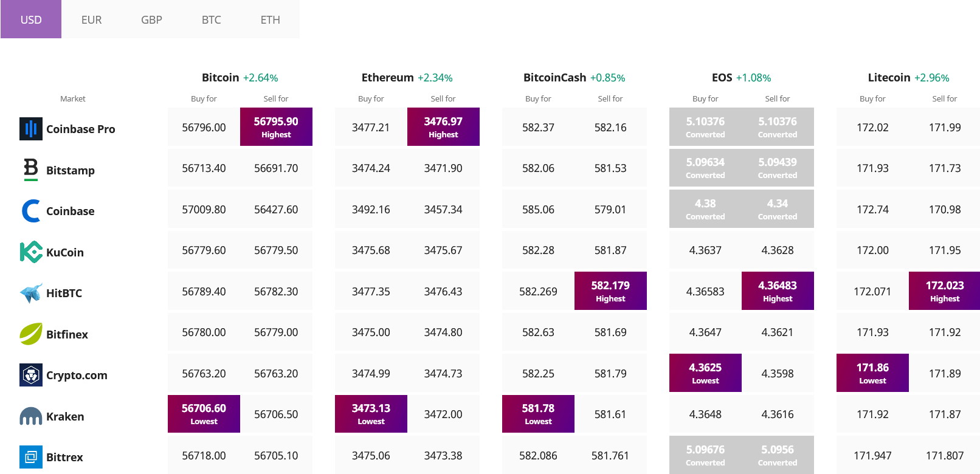Click the Bitcoin column heading
The width and height of the screenshot is (980, 474).
click(x=220, y=77)
